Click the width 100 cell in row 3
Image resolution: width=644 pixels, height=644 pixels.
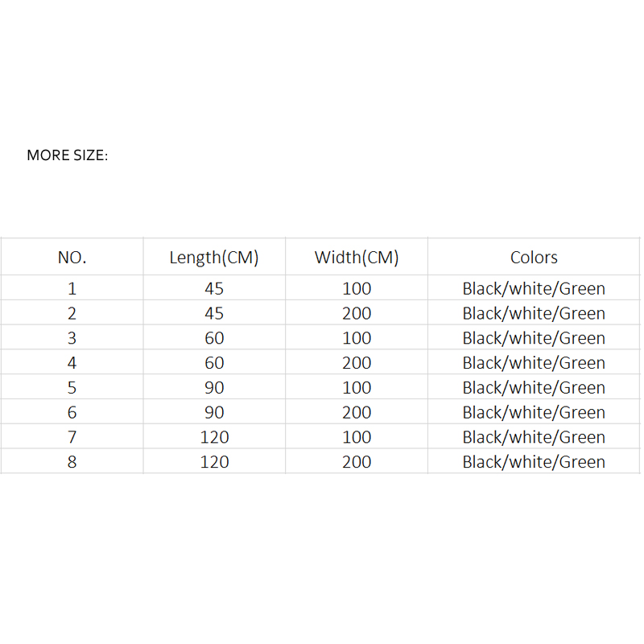pyautogui.click(x=357, y=337)
